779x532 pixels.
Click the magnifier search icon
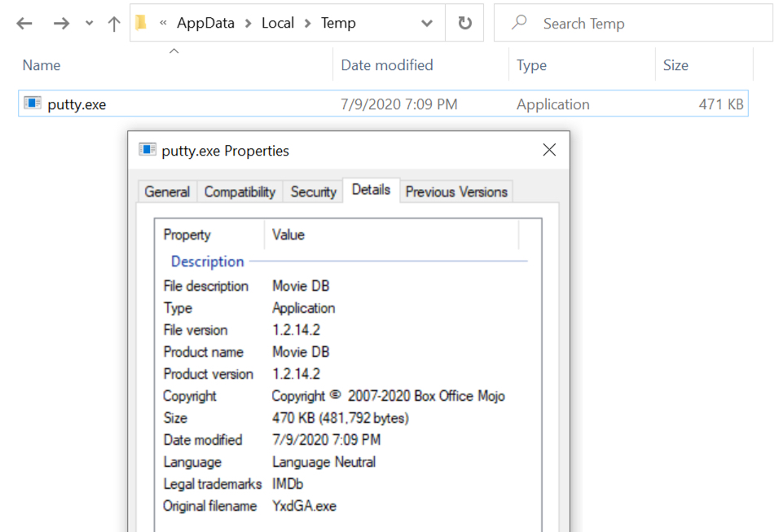pyautogui.click(x=519, y=22)
